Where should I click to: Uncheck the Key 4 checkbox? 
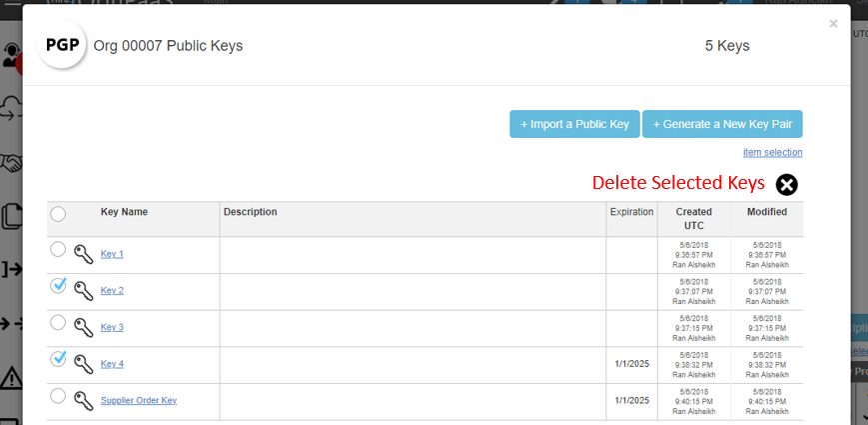(58, 359)
